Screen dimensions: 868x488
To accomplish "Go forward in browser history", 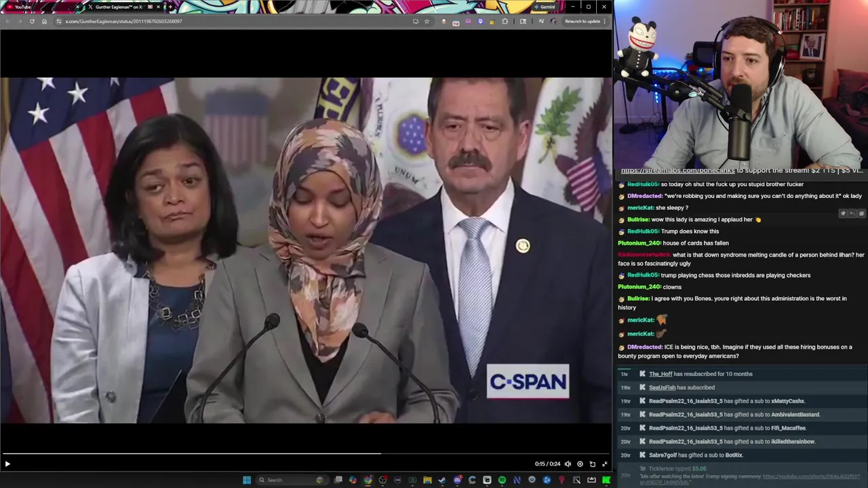I will click(x=20, y=21).
